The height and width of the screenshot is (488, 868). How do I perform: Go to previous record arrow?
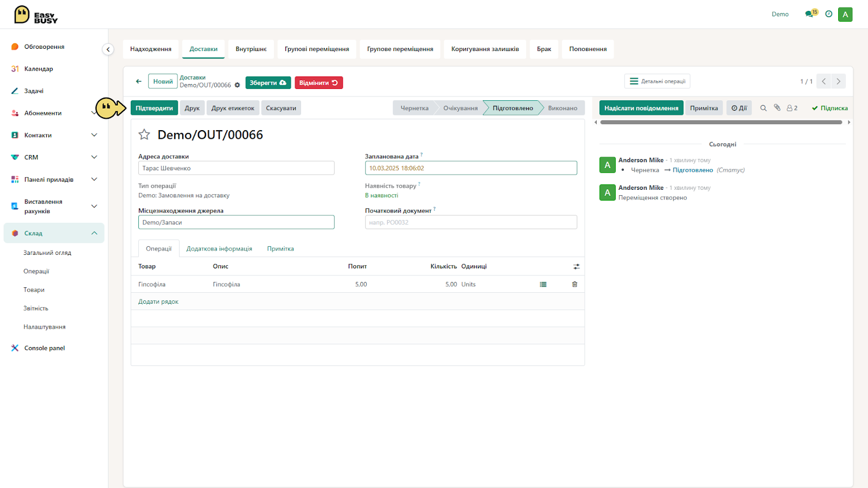tap(824, 81)
